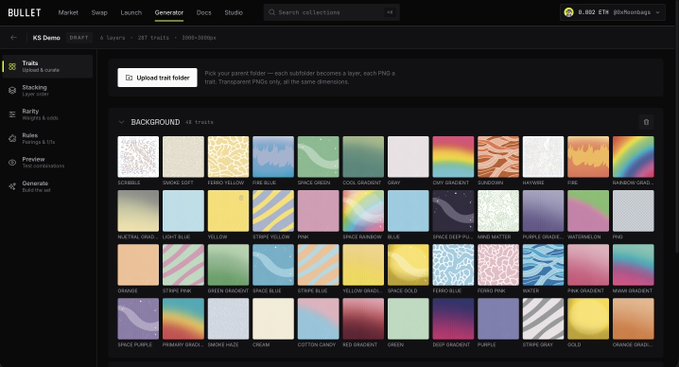Open the Stacking layers icon

pos(12,90)
